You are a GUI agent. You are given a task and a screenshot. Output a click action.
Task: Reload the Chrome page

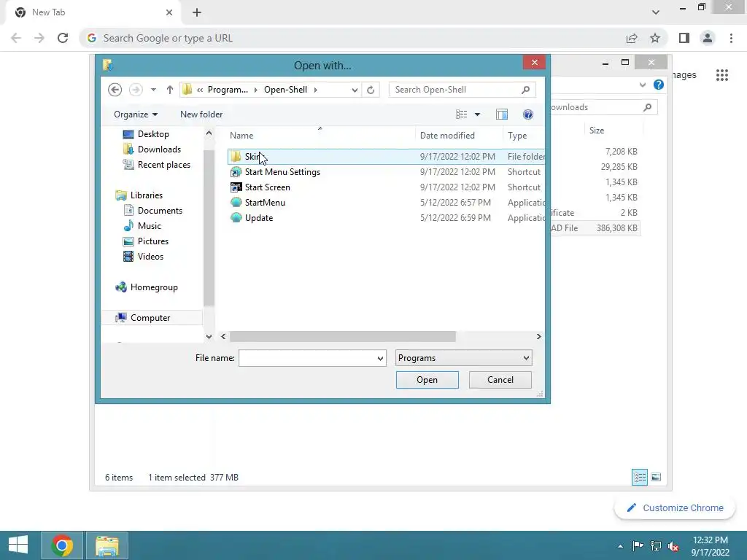(63, 38)
